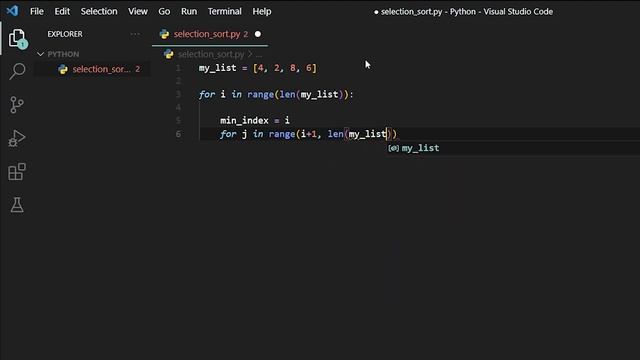Click the 'min_index' text on line 5
This screenshot has width=640, height=360.
(x=244, y=121)
